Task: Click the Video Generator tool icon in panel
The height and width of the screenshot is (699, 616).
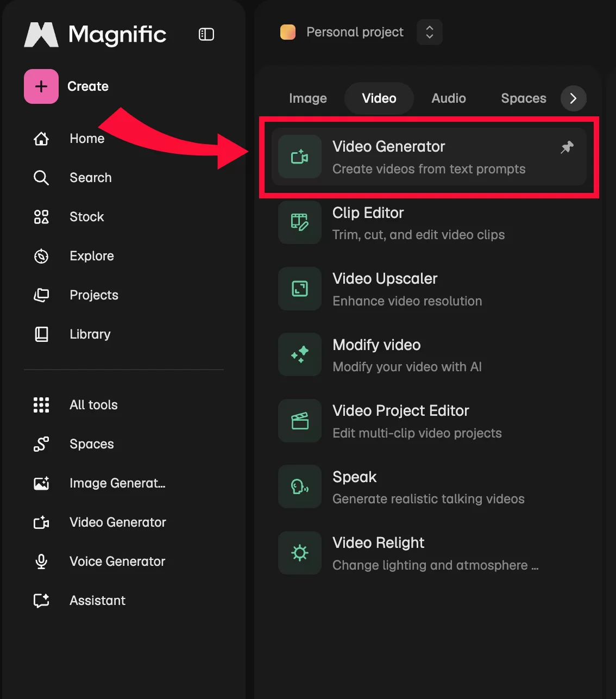Action: (x=300, y=157)
